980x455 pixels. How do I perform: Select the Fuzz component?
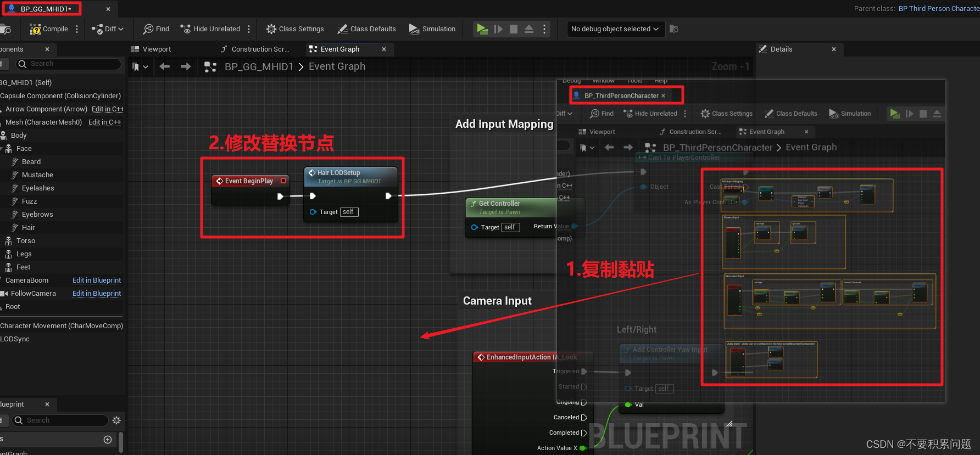pos(30,201)
